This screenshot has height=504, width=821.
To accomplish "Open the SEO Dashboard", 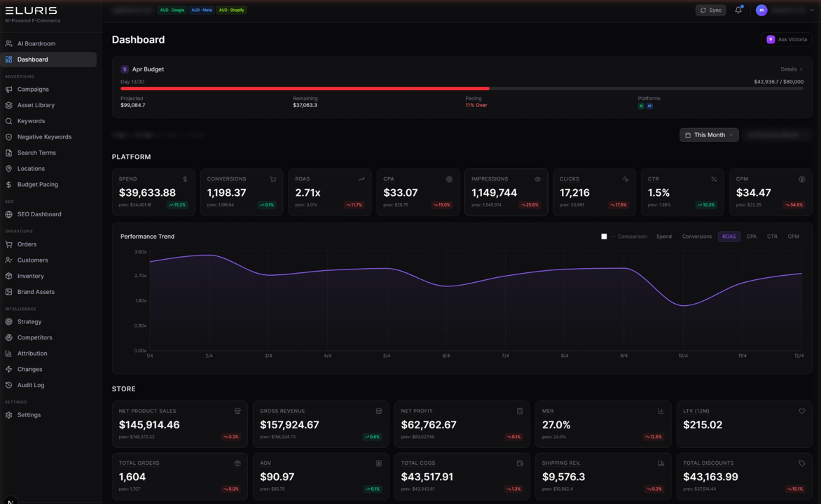I will [41, 213].
